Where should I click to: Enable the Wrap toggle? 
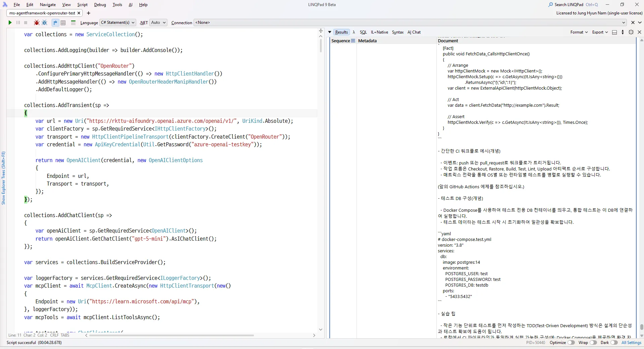coord(593,343)
